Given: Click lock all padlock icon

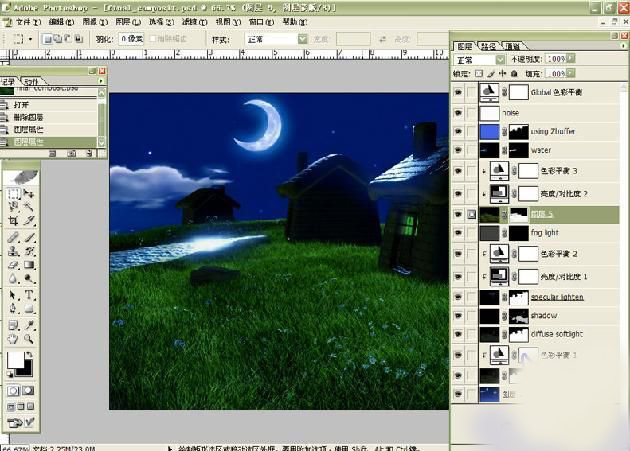Looking at the screenshot, I should click(x=514, y=74).
